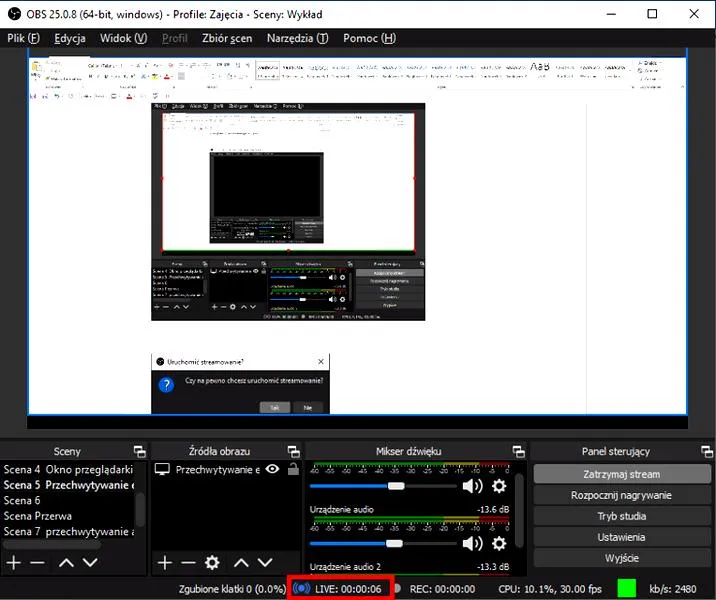
Task: Open settings gear of first mixer channel
Action: pyautogui.click(x=499, y=486)
